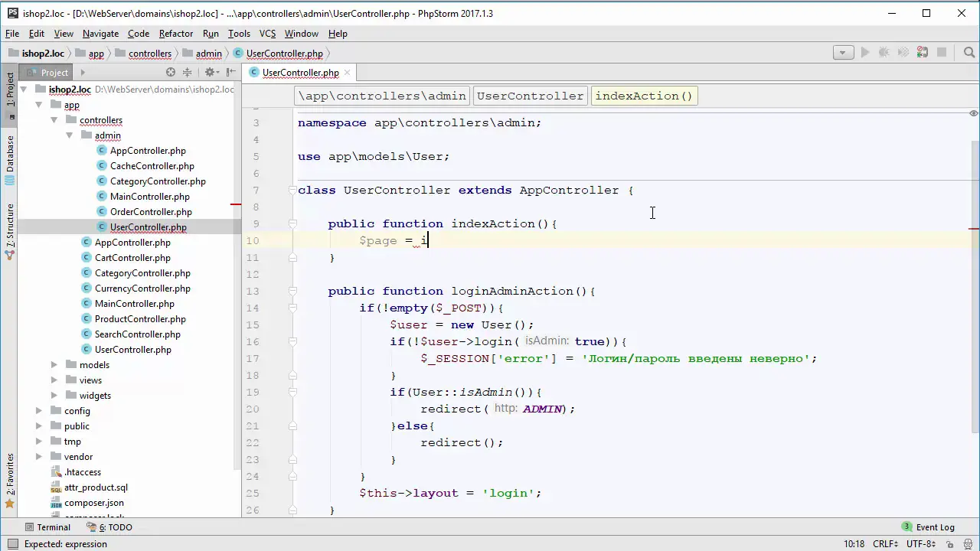
Task: Hide the Project tool window
Action: pyautogui.click(x=230, y=72)
